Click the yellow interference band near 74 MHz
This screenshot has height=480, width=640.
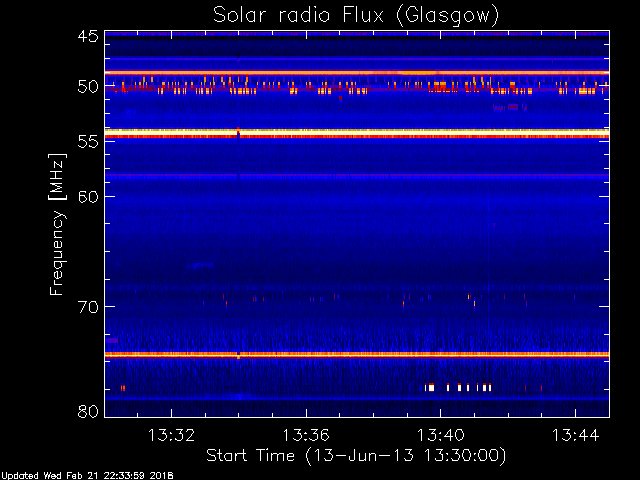[357, 355]
